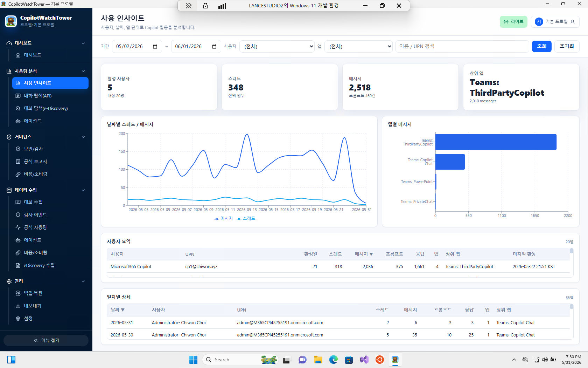The width and height of the screenshot is (588, 368).
Task: Click the profile user icon
Action: [x=573, y=22]
